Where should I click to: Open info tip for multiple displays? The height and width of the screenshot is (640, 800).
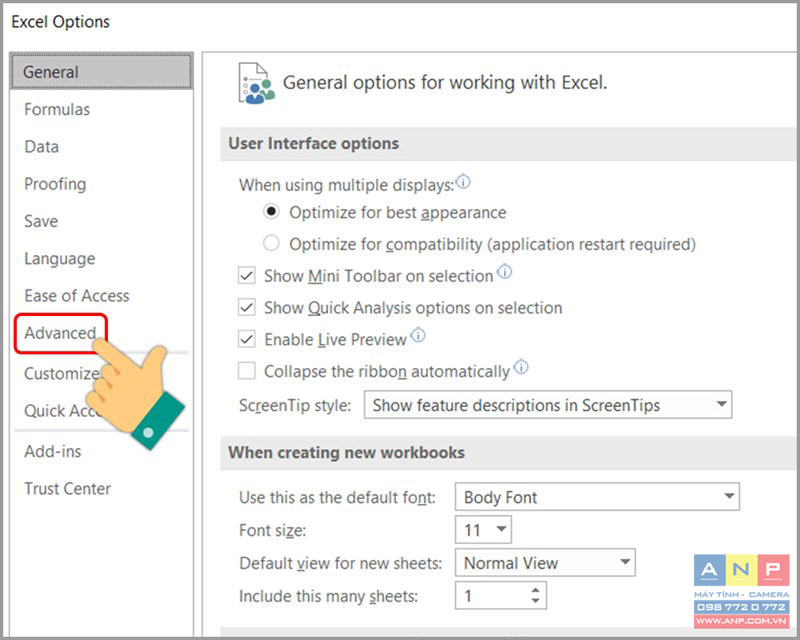[x=463, y=182]
